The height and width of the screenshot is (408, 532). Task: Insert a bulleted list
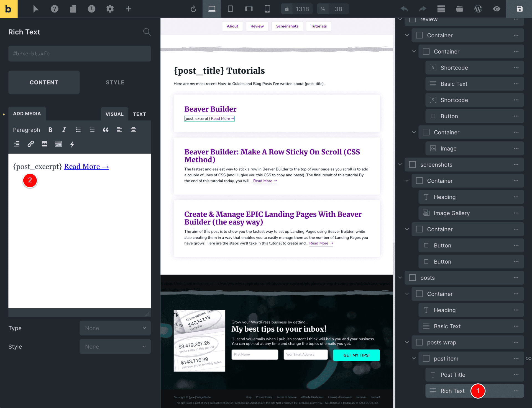pyautogui.click(x=78, y=130)
